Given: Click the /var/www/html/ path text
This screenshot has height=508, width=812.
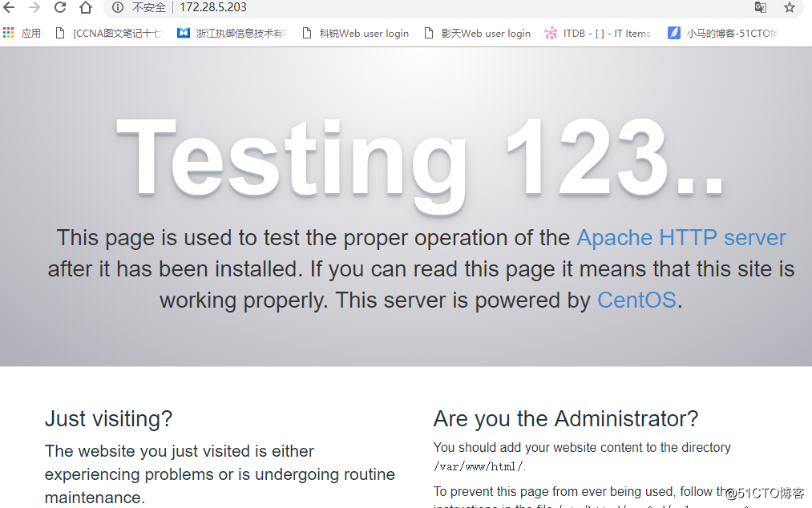Looking at the screenshot, I should 479,466.
